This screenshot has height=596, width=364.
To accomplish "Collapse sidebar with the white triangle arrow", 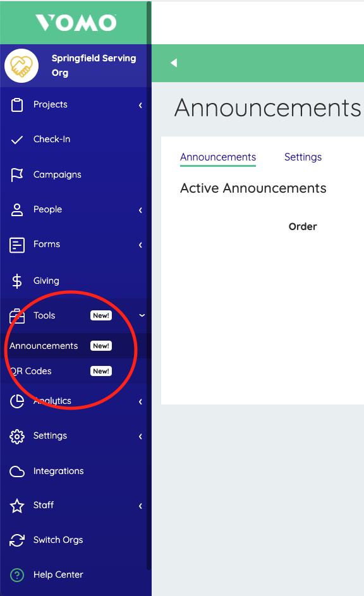I will (174, 63).
